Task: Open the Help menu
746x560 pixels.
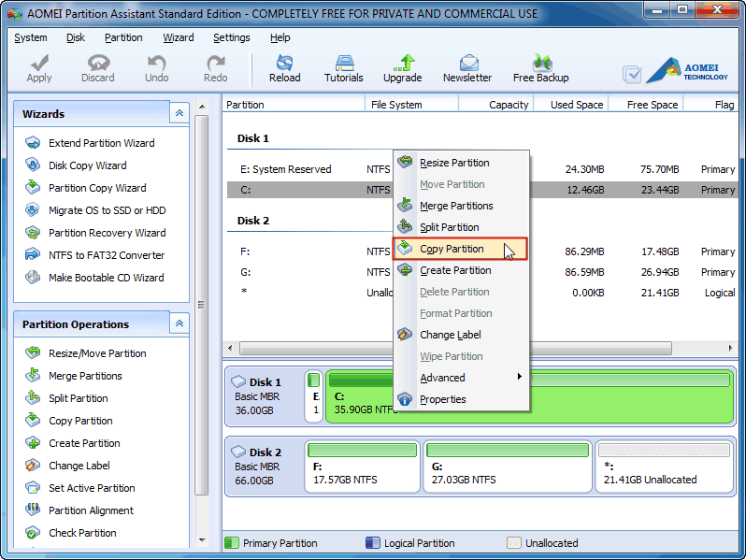Action: pyautogui.click(x=280, y=37)
